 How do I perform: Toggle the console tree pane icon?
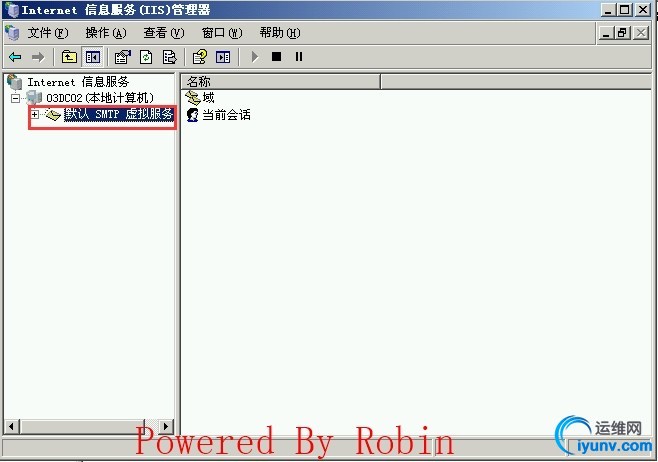pos(93,57)
